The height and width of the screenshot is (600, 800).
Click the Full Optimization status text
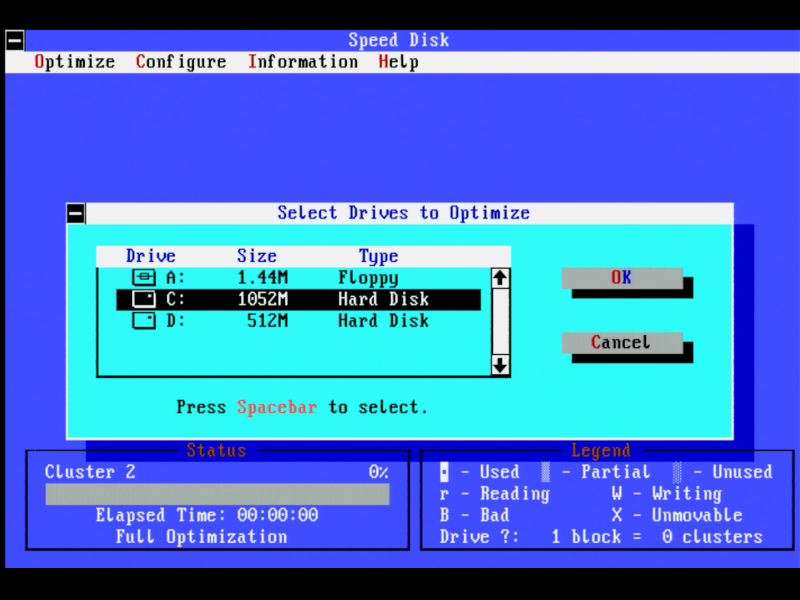tap(201, 537)
